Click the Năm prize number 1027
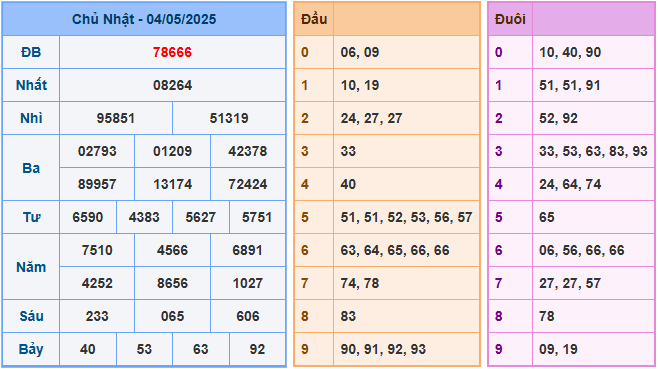Screen dimensions: 658x369 pos(248,283)
